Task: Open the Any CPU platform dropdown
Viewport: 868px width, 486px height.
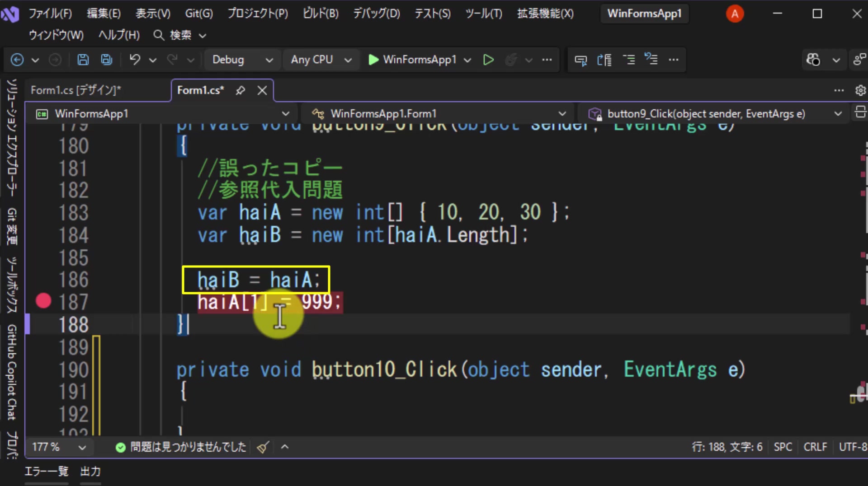Action: tap(321, 60)
